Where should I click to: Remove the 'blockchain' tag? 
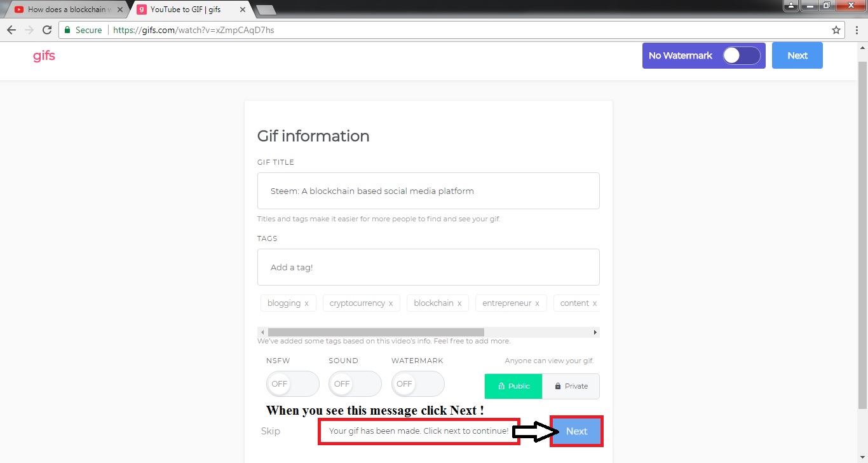click(x=459, y=303)
